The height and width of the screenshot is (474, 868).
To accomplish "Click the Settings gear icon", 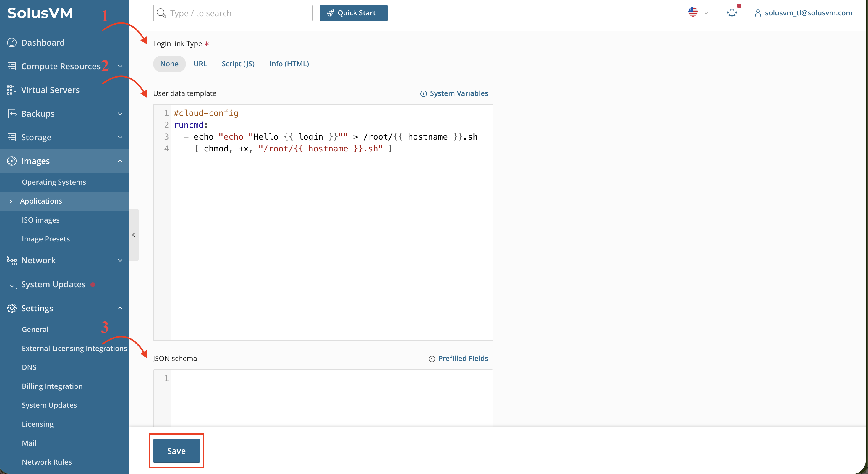I will point(12,308).
